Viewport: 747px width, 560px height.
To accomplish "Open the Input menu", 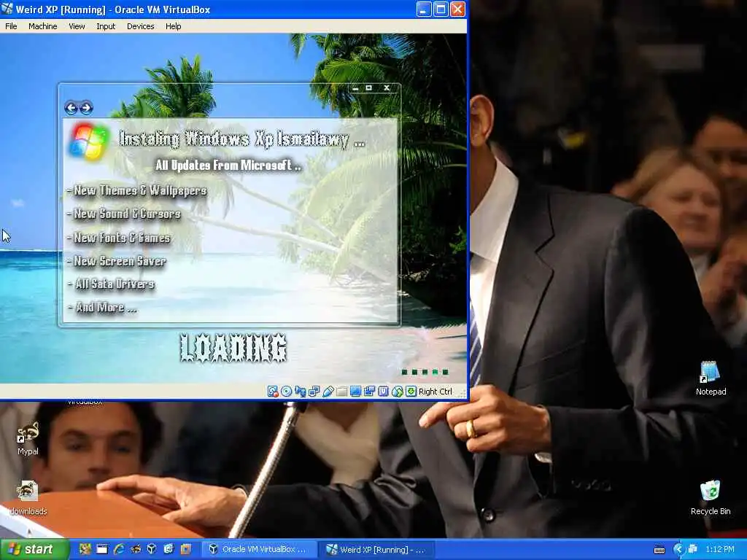I will (106, 26).
